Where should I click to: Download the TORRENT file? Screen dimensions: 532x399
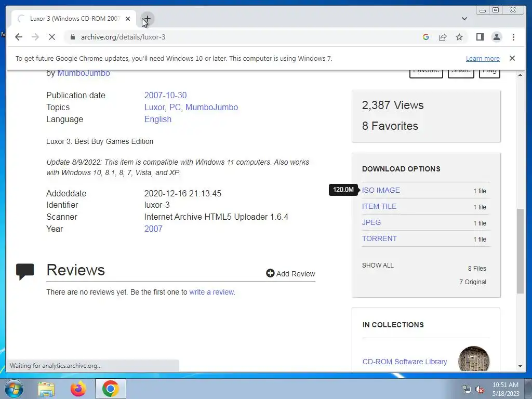(x=379, y=238)
